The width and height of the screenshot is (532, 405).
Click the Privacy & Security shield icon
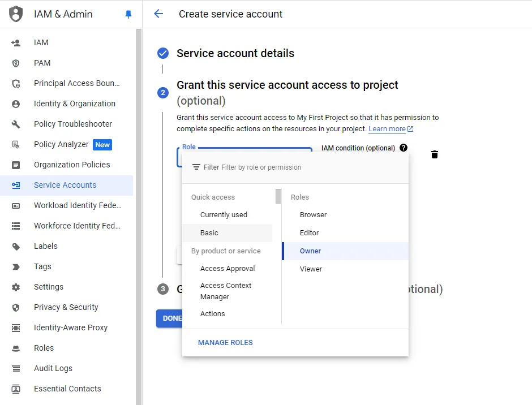coord(16,307)
